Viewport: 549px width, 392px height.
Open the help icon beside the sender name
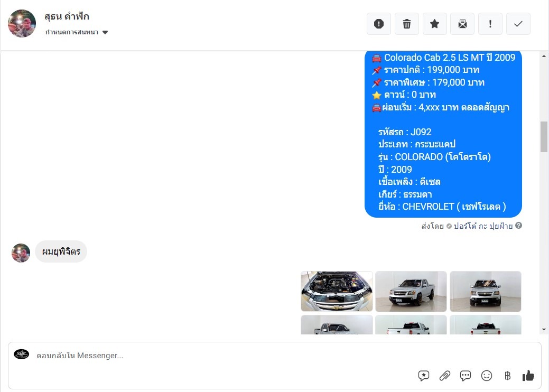click(519, 226)
